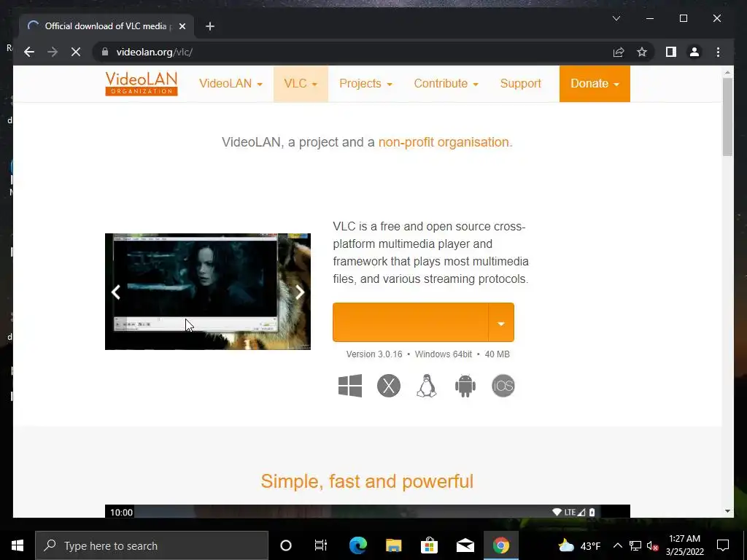747x560 pixels.
Task: Open the browser side panel
Action: 671,52
